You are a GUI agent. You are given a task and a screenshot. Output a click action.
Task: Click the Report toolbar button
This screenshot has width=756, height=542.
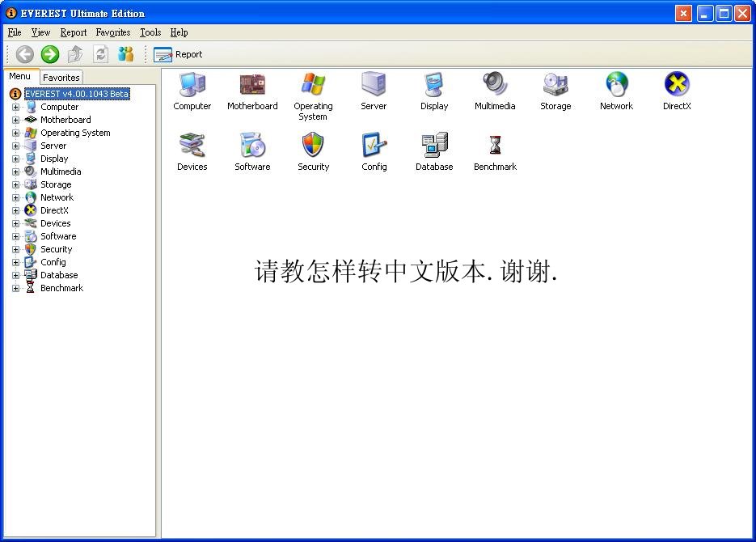pyautogui.click(x=178, y=54)
